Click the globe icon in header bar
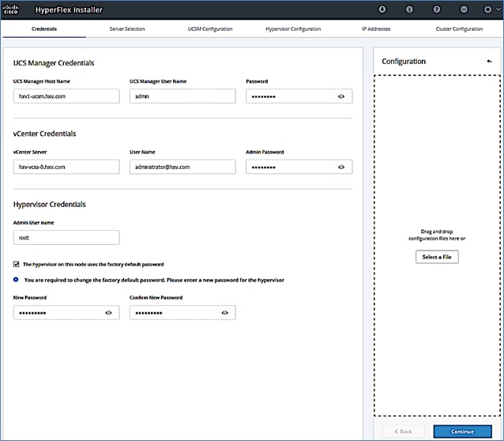The image size is (504, 441). (x=464, y=9)
